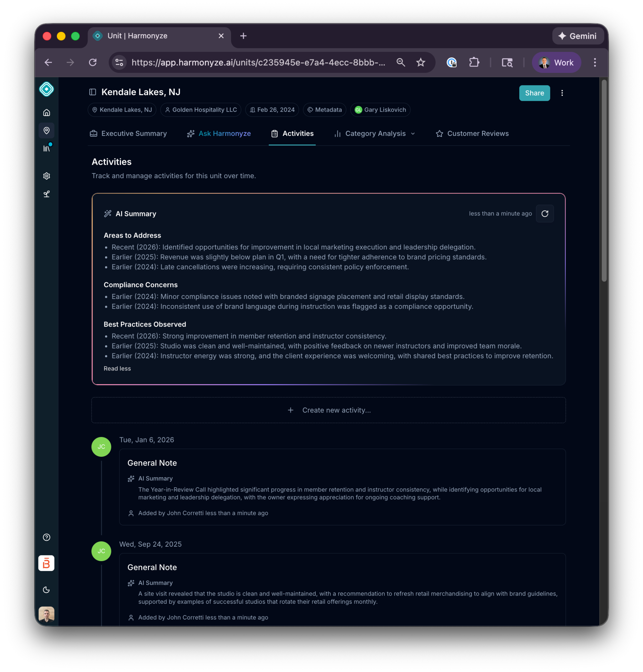Refresh the AI Summary

tap(544, 214)
